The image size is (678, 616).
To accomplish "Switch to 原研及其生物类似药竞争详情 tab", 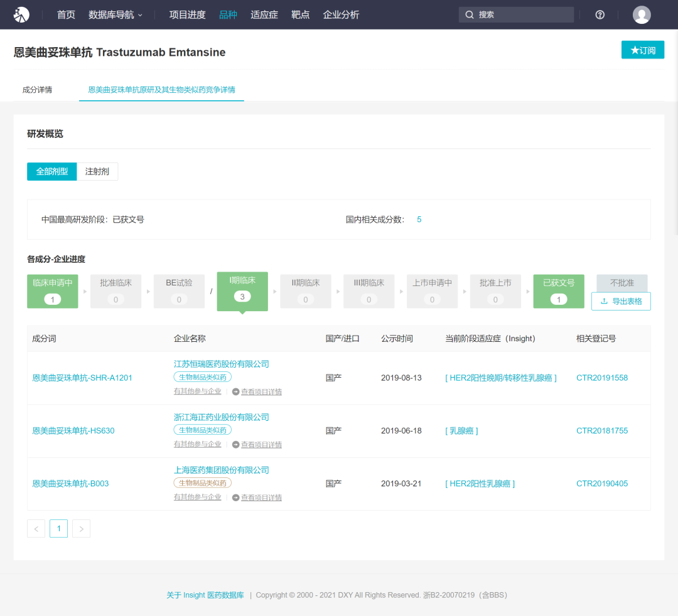I will 162,90.
